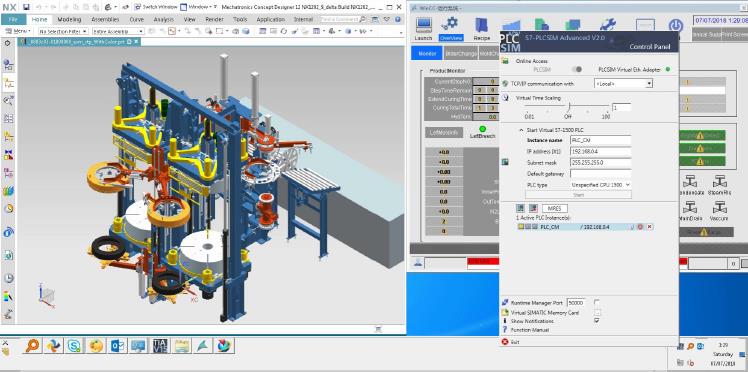Click the orange search magnifier taskbar icon

[x=32, y=345]
